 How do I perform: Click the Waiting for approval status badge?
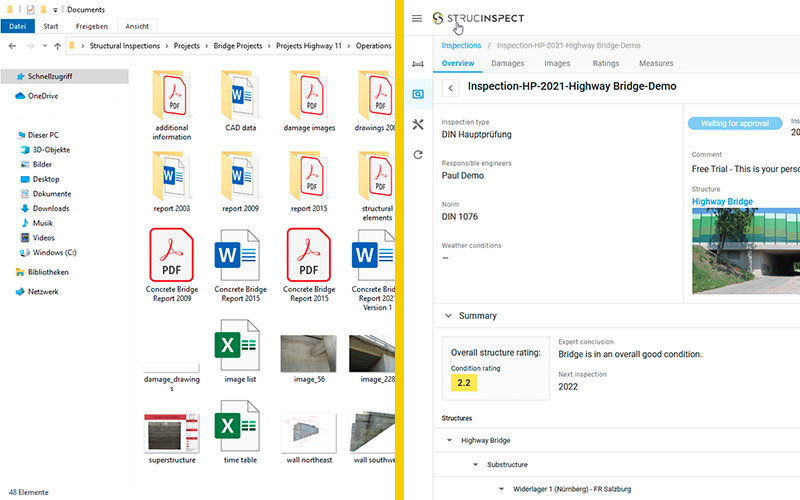point(735,123)
